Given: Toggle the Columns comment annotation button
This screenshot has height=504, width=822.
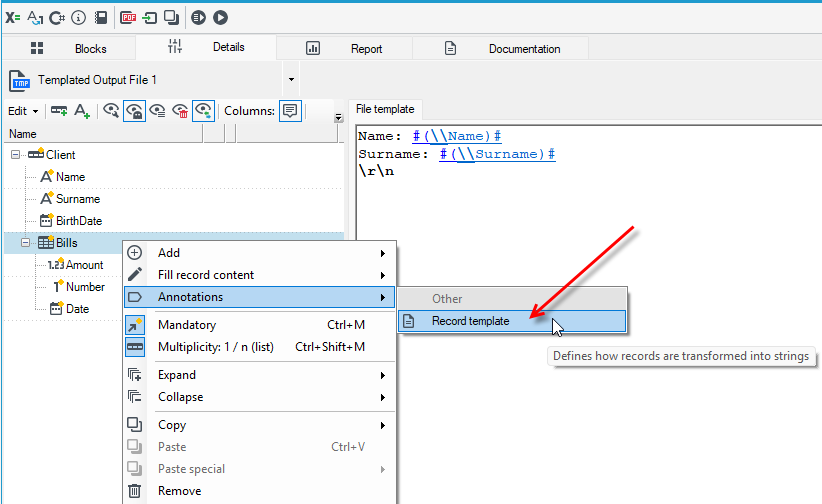Looking at the screenshot, I should 290,111.
